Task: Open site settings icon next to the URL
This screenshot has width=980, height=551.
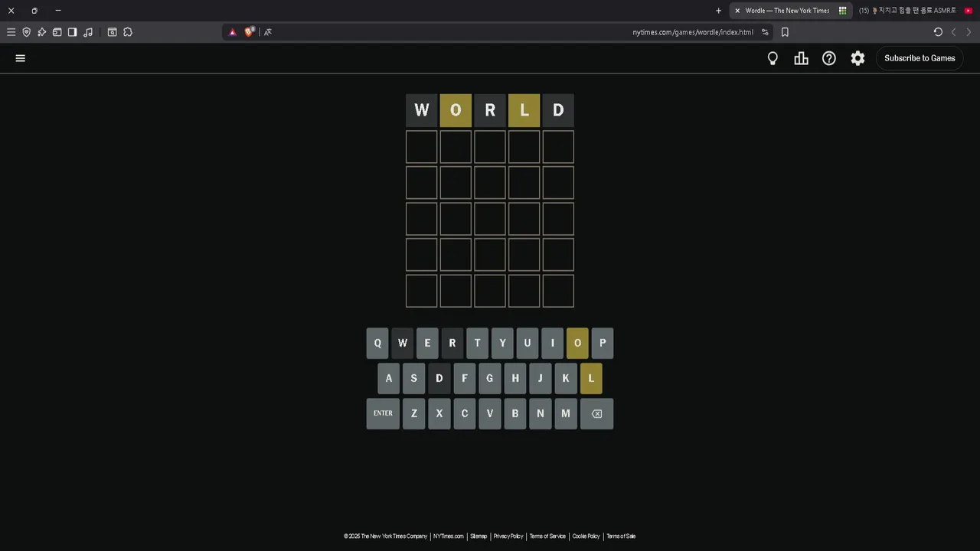Action: 765,32
